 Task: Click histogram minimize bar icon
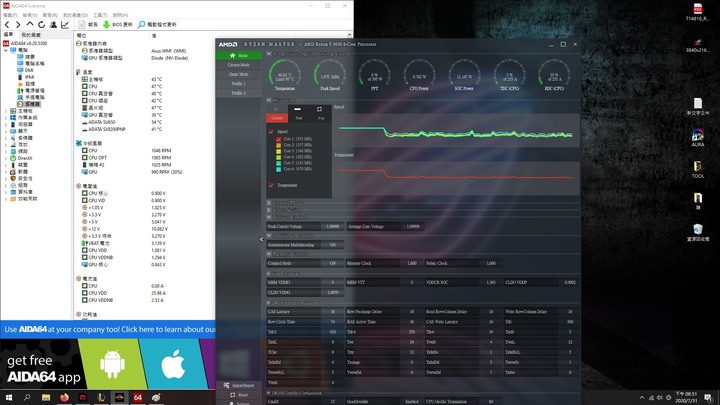pos(297,109)
